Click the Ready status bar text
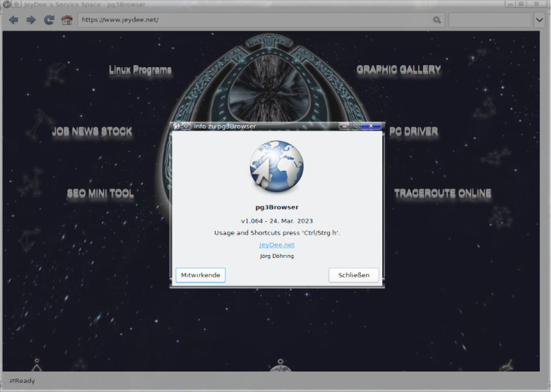Screen dimensions: 551x392 click(22, 381)
